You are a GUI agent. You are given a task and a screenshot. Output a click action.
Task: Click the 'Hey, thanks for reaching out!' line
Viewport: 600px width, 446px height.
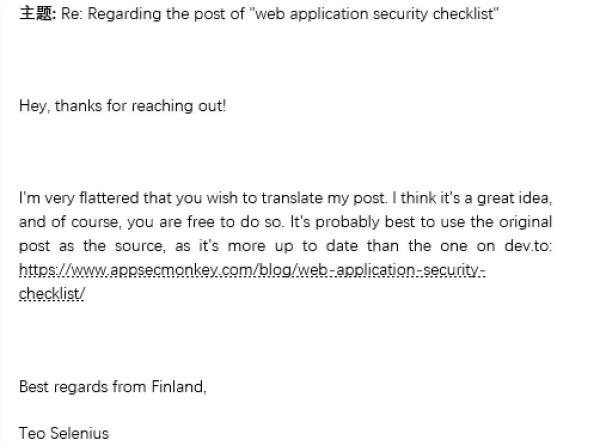click(x=122, y=106)
